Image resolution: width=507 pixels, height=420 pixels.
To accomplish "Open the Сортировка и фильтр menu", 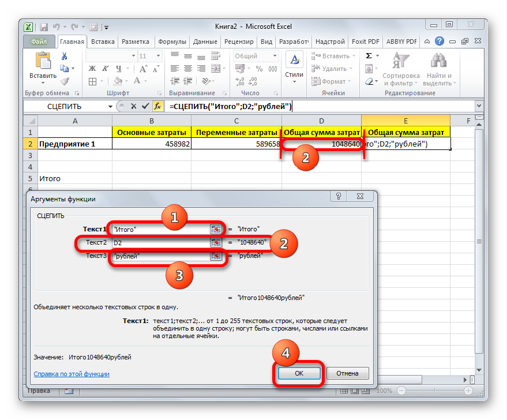I will coord(401,68).
